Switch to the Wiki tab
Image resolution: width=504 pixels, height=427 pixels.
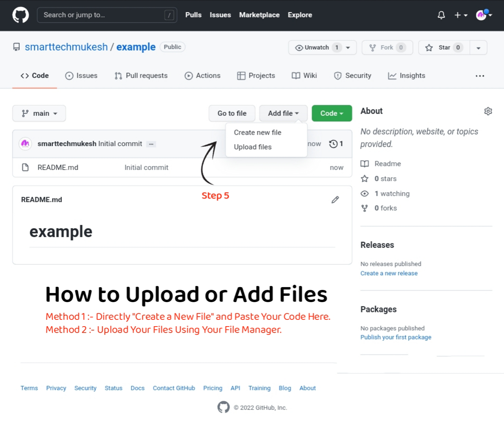[304, 76]
